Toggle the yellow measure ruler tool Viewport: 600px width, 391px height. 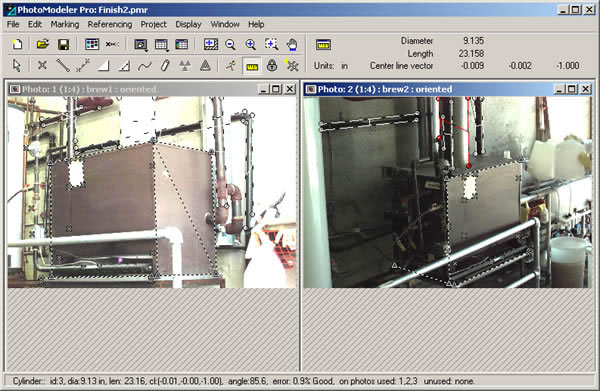pyautogui.click(x=252, y=67)
